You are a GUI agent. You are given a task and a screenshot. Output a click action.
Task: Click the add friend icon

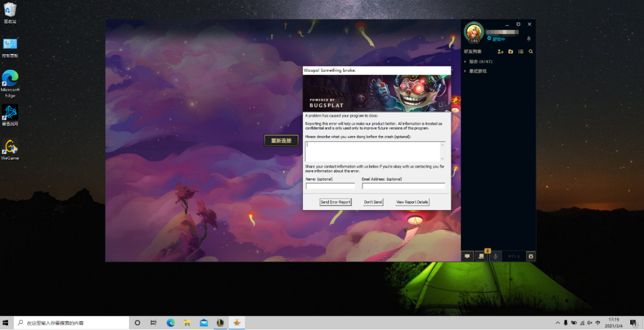pos(500,52)
